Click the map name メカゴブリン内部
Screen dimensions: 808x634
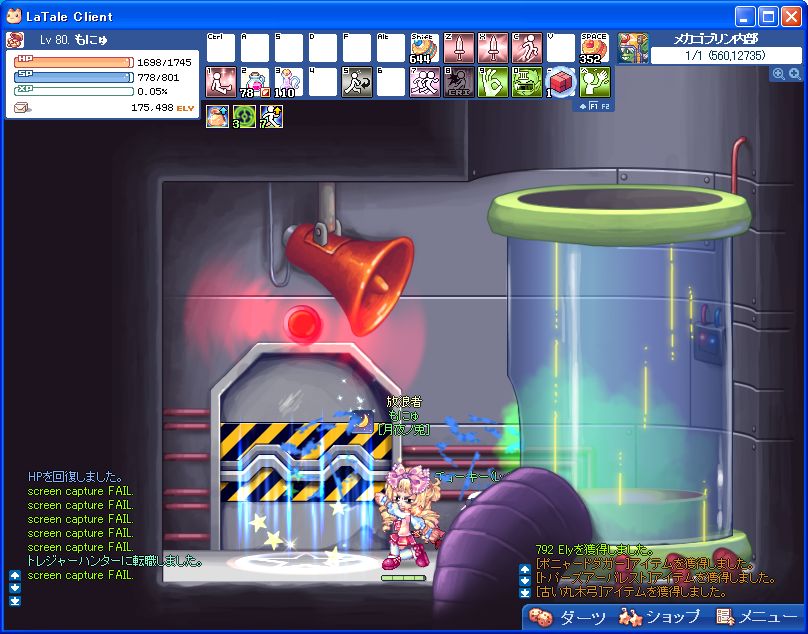pyautogui.click(x=716, y=39)
